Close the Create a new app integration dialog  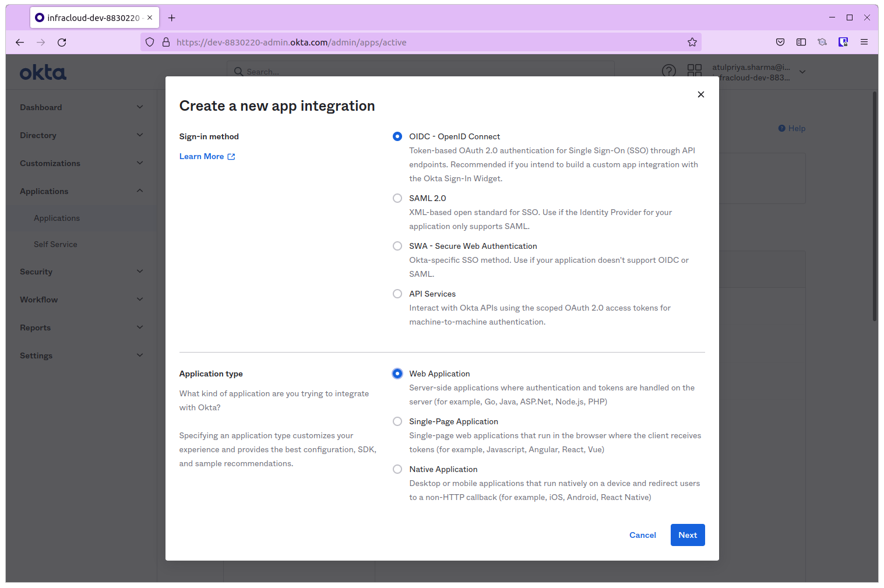coord(701,94)
